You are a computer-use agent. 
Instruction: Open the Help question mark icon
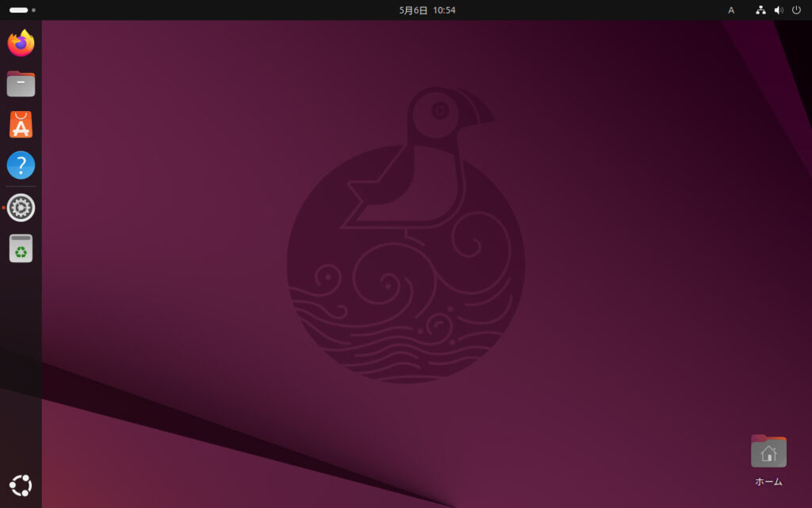pos(21,165)
